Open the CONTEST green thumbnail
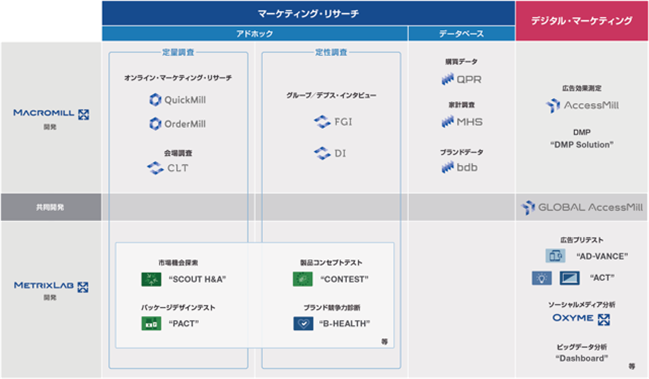Screen dimensions: 649x379 tap(303, 279)
